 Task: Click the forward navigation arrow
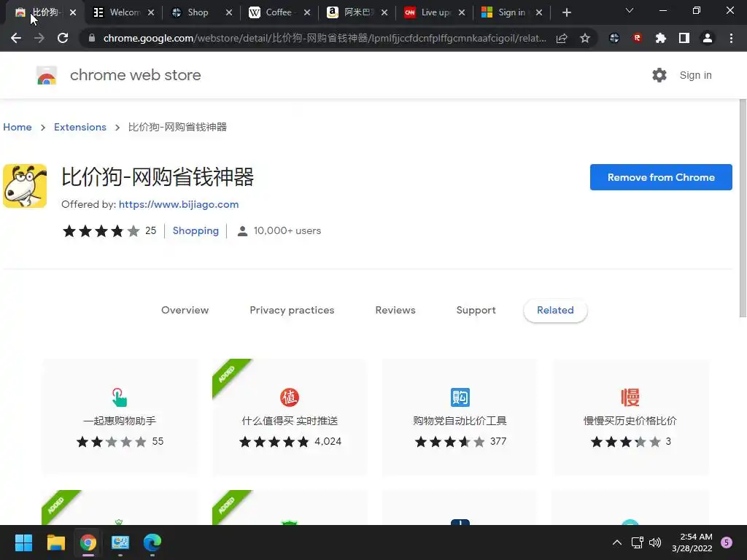point(39,38)
